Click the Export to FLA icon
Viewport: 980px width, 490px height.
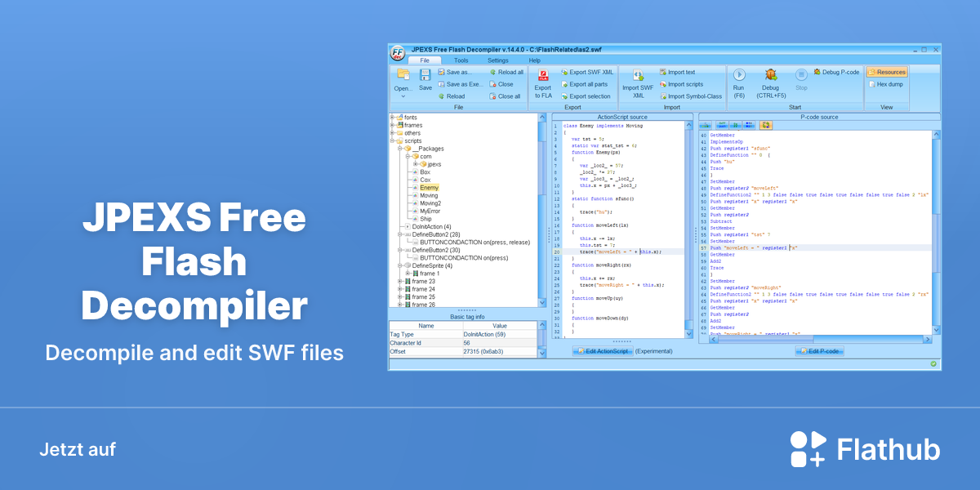543,75
